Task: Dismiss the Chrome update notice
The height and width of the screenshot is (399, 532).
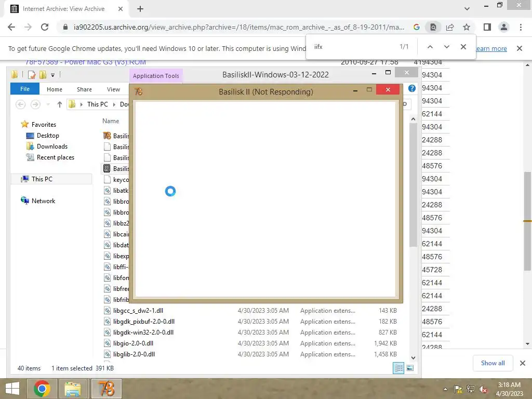Action: click(520, 48)
